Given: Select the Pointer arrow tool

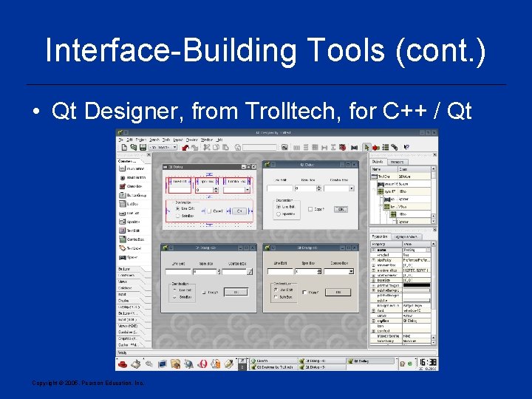Looking at the screenshot, I should point(366,147).
